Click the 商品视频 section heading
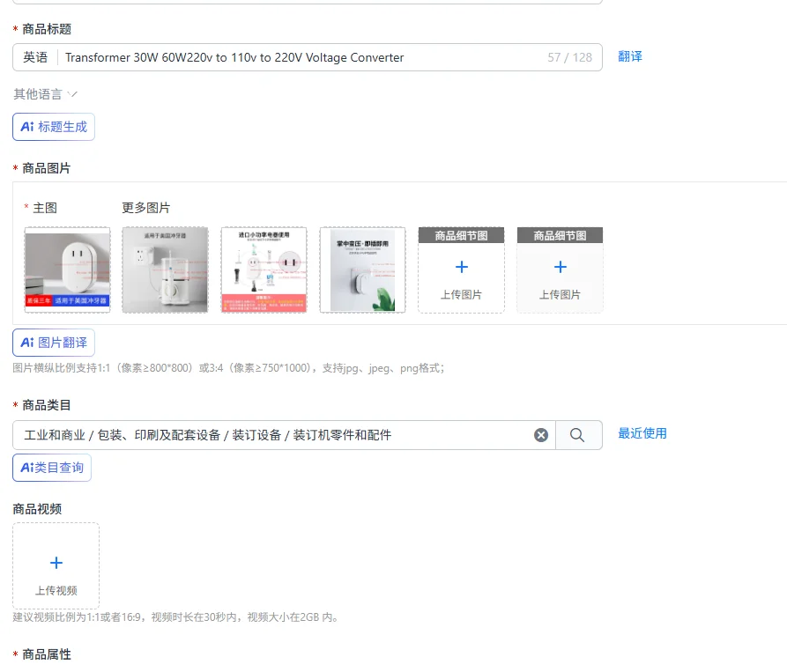Image resolution: width=787 pixels, height=672 pixels. point(37,509)
